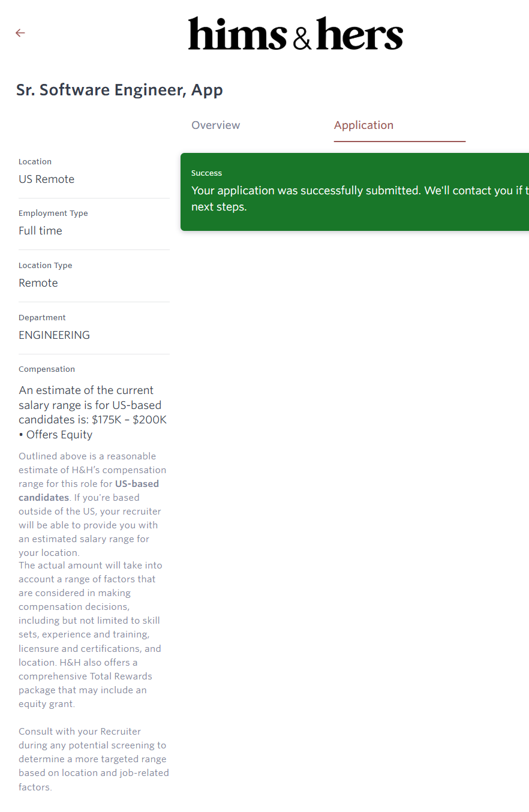Click the ENGINEERING department value
This screenshot has width=529, height=812.
54,335
